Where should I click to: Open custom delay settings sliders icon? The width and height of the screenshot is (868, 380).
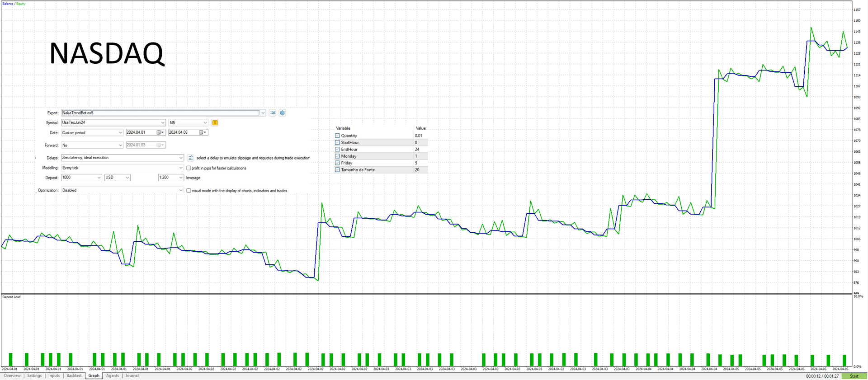(x=190, y=158)
